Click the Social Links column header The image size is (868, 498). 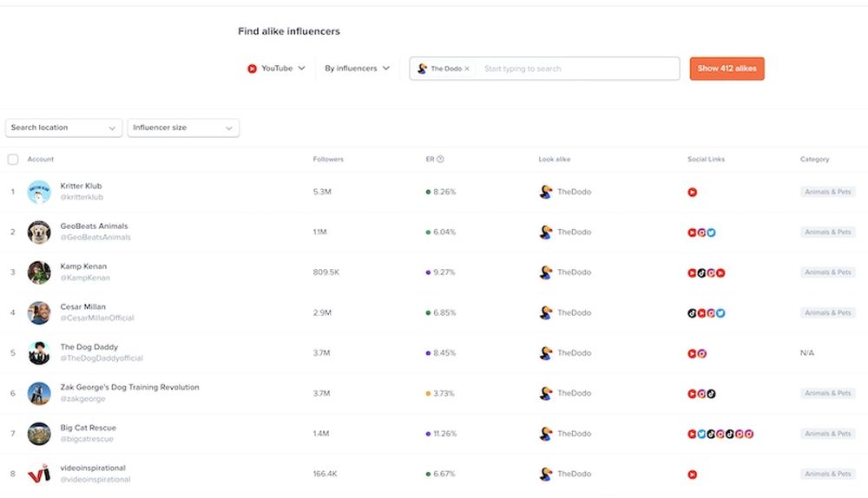click(706, 160)
